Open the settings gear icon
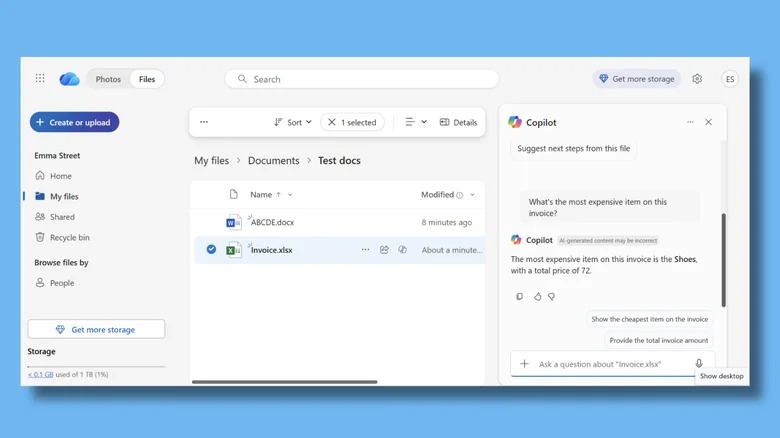This screenshot has width=780, height=438. tap(697, 79)
